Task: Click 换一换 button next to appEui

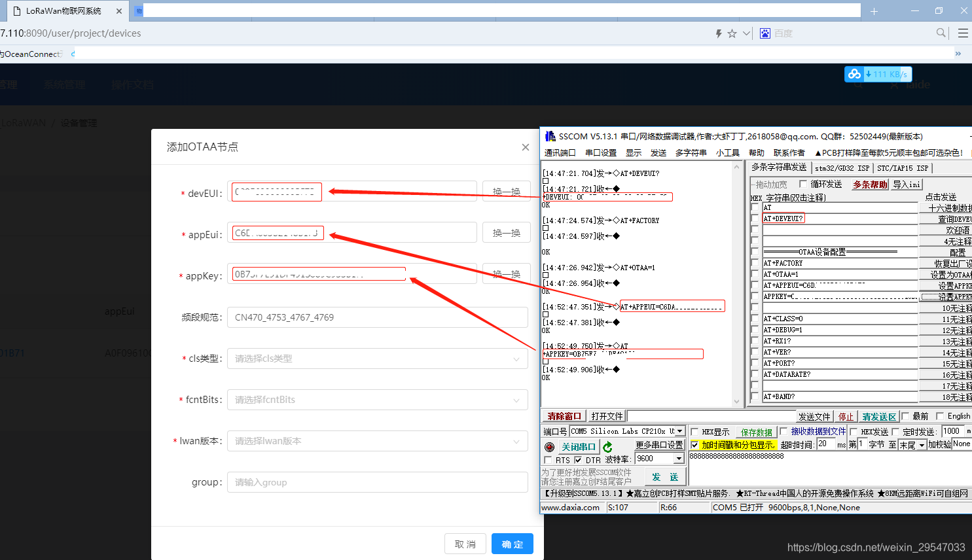Action: pos(507,233)
